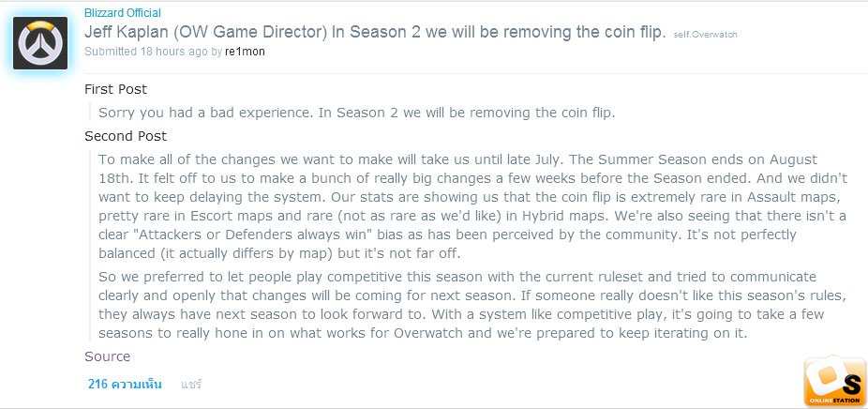Select the Second Post heading

click(x=126, y=136)
